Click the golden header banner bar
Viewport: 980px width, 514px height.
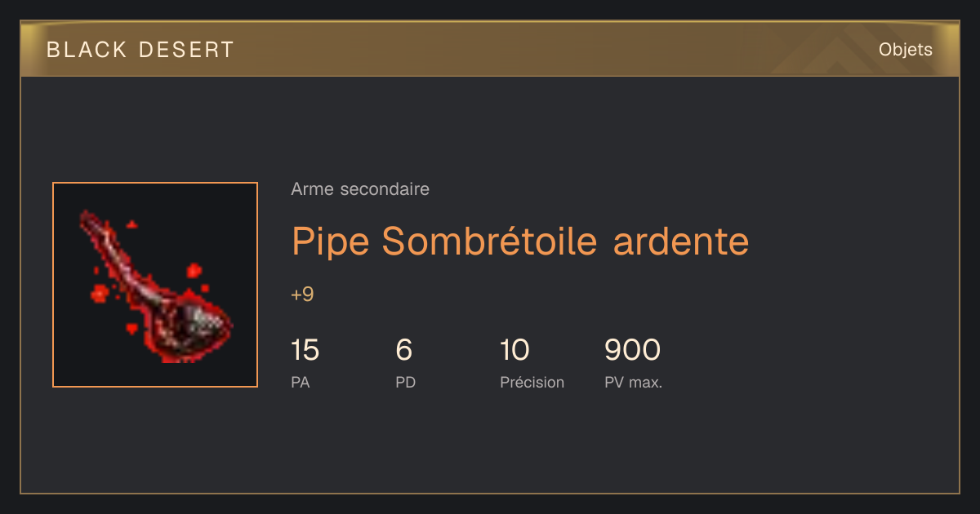[490, 49]
